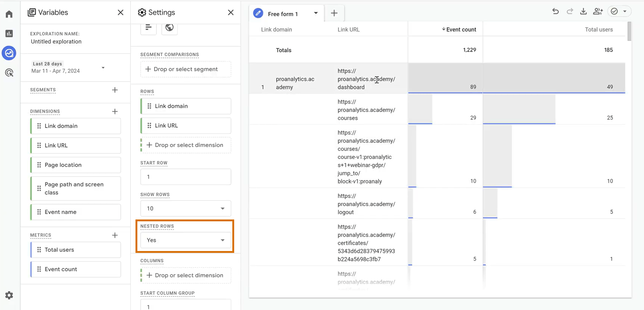Open the date range dropdown
The height and width of the screenshot is (310, 644).
point(68,68)
